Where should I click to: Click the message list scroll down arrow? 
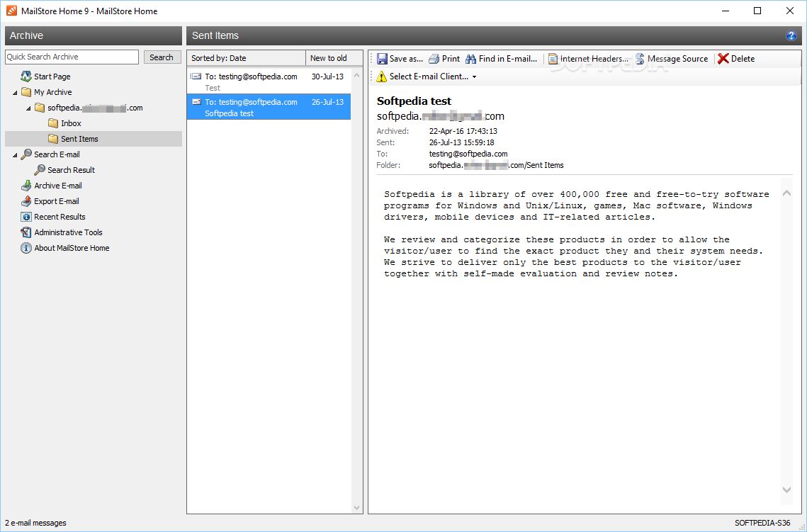pyautogui.click(x=356, y=508)
